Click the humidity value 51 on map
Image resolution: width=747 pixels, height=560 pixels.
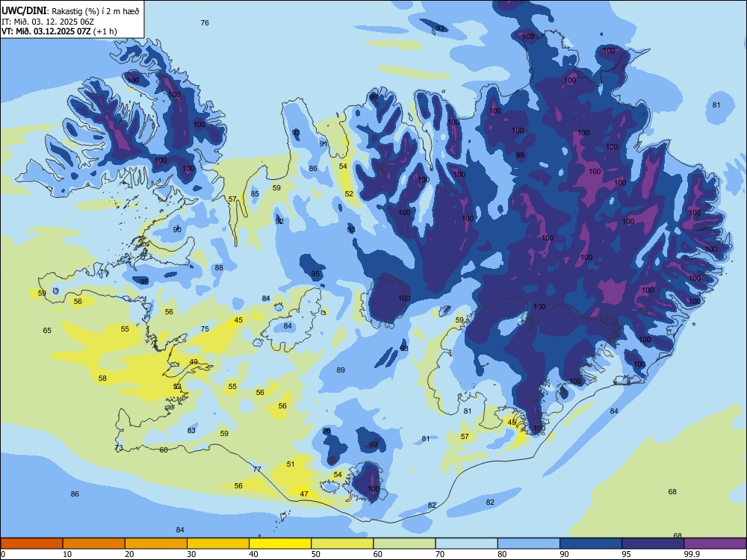pos(291,464)
